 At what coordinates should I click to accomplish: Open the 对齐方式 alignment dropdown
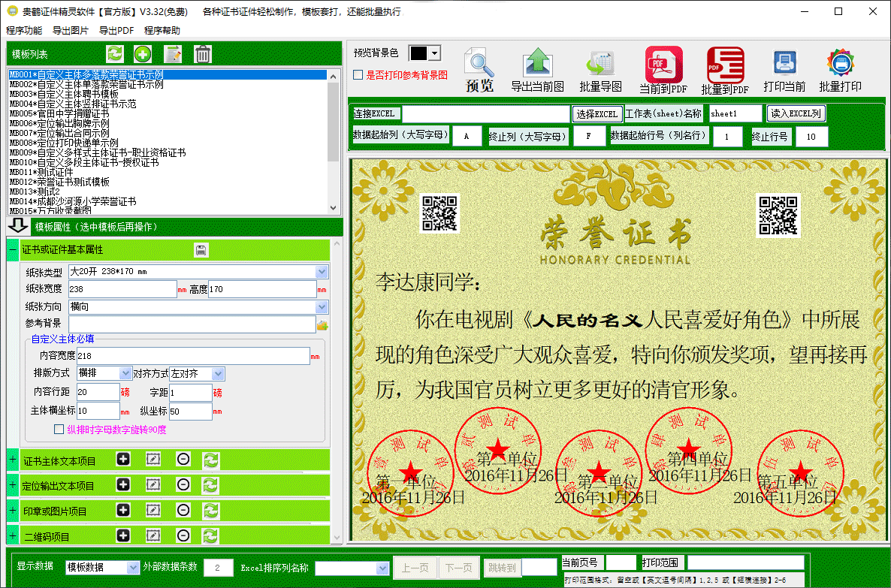coord(218,374)
